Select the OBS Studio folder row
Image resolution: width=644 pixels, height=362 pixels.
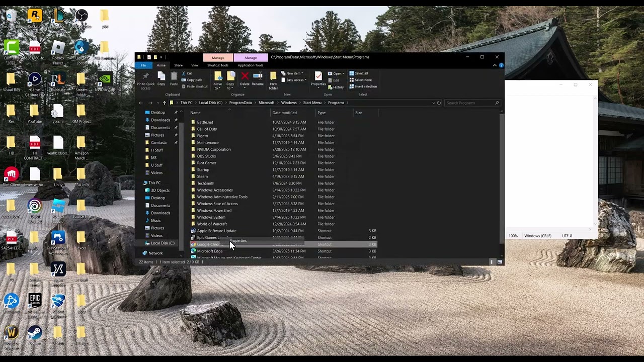pyautogui.click(x=284, y=156)
